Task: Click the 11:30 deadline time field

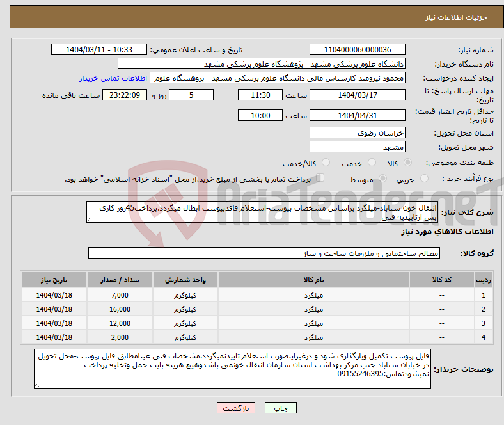Action: click(x=260, y=95)
